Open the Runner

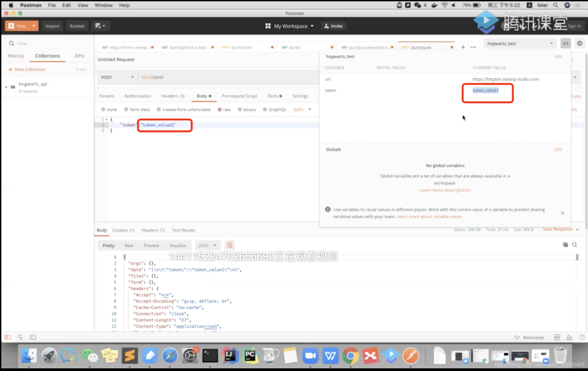[77, 26]
